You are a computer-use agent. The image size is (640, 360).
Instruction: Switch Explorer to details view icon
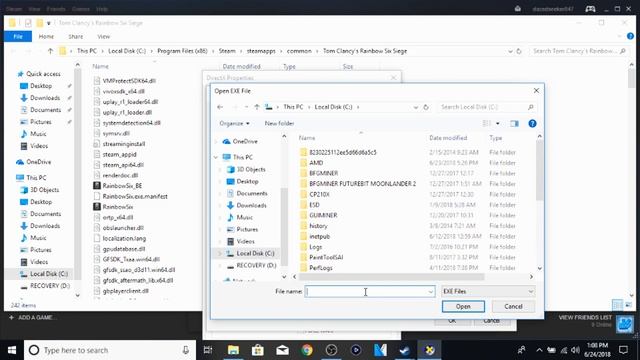coord(618,305)
